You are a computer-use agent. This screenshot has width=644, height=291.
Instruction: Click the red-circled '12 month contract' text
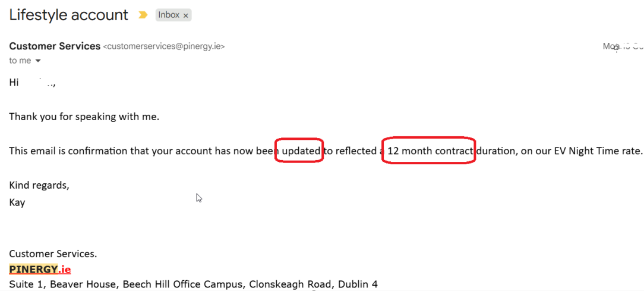coord(430,151)
